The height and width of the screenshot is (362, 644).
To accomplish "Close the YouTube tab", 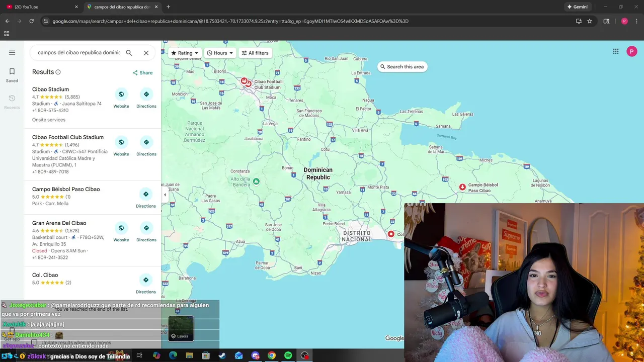I will pyautogui.click(x=76, y=7).
